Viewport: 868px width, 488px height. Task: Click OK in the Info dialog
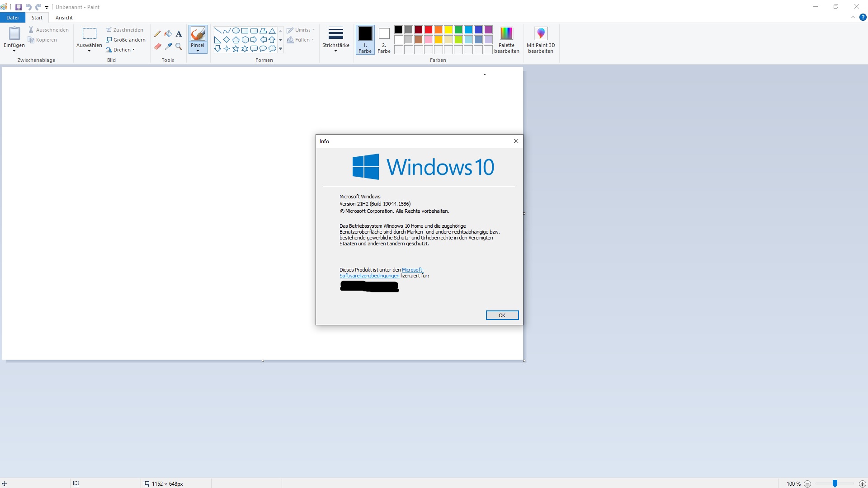click(x=502, y=315)
